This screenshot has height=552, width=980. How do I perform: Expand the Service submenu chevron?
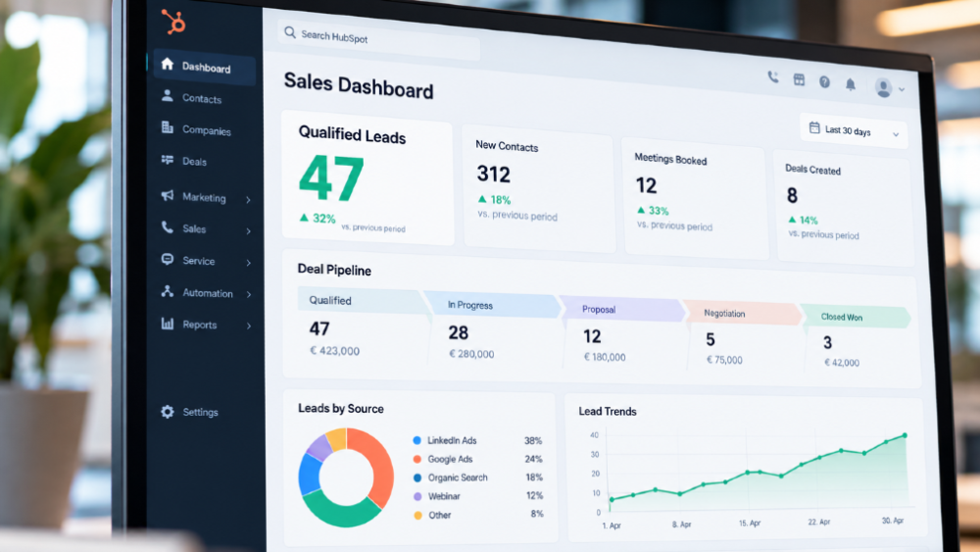click(249, 263)
